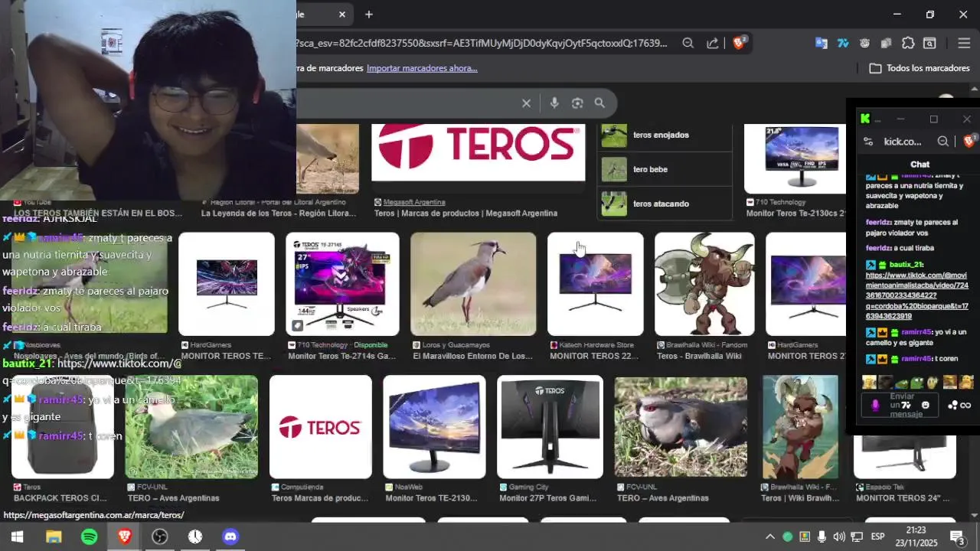Open the Windows notification center
The width and height of the screenshot is (980, 551).
click(x=957, y=536)
